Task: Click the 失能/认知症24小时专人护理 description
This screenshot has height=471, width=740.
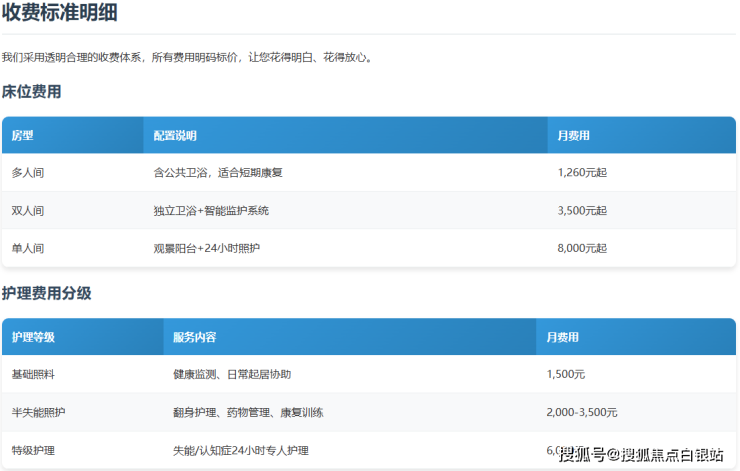Action: (241, 451)
